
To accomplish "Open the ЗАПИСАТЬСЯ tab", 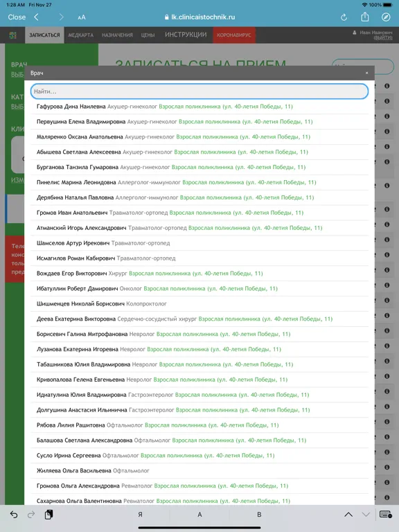I will point(44,35).
